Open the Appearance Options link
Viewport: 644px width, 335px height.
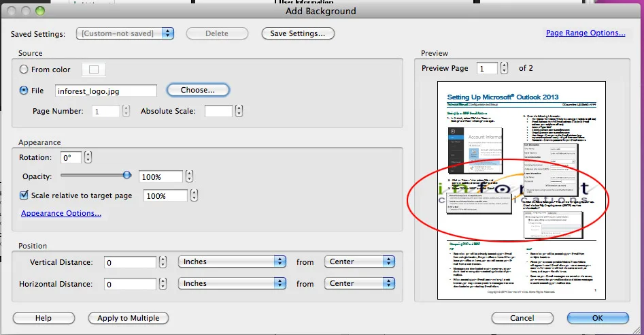[61, 213]
